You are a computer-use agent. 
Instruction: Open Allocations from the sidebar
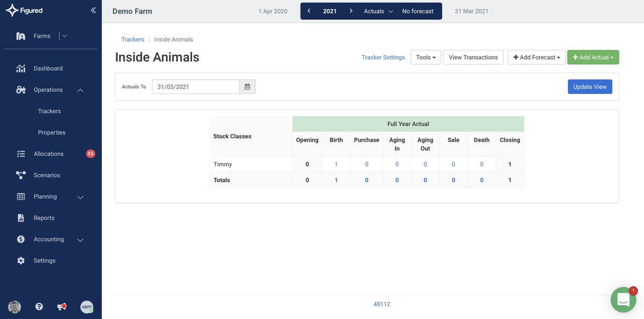(48, 154)
